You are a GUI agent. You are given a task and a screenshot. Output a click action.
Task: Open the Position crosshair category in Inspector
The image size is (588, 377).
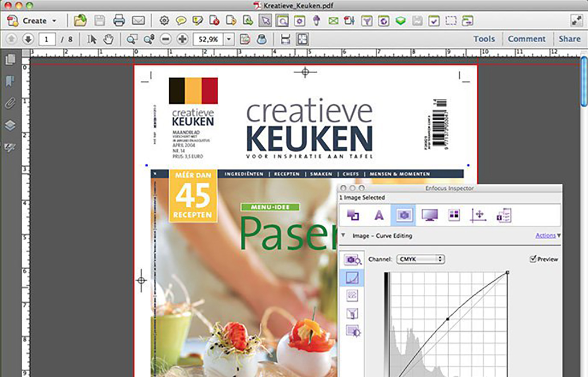pos(477,215)
